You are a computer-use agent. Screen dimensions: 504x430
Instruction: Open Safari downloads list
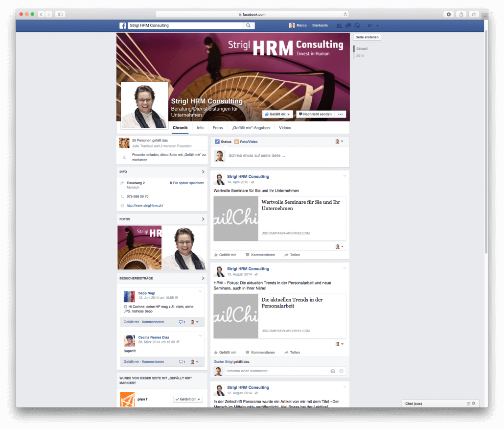point(449,14)
